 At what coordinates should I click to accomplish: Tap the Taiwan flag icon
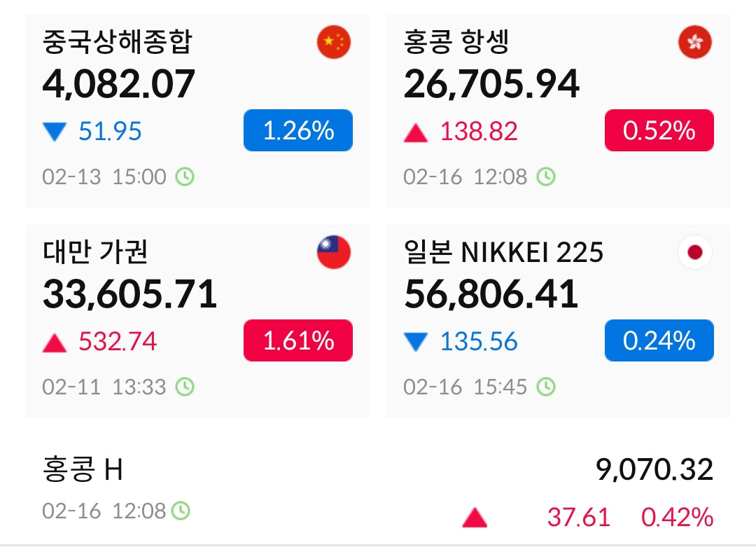tap(334, 252)
